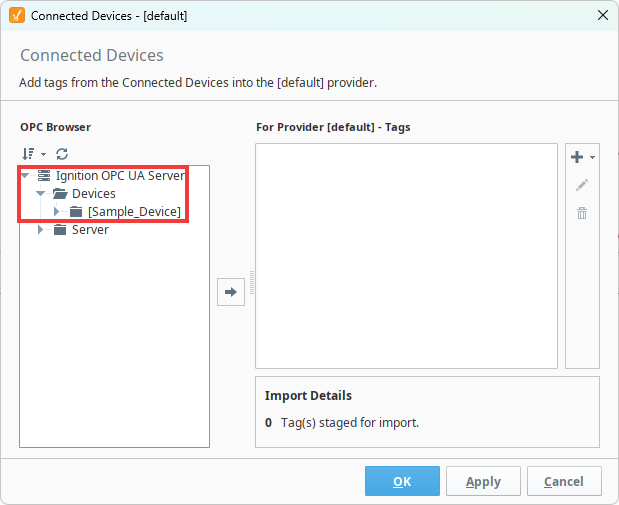Click the folder icon beside Server
619x505 pixels.
pyautogui.click(x=60, y=230)
